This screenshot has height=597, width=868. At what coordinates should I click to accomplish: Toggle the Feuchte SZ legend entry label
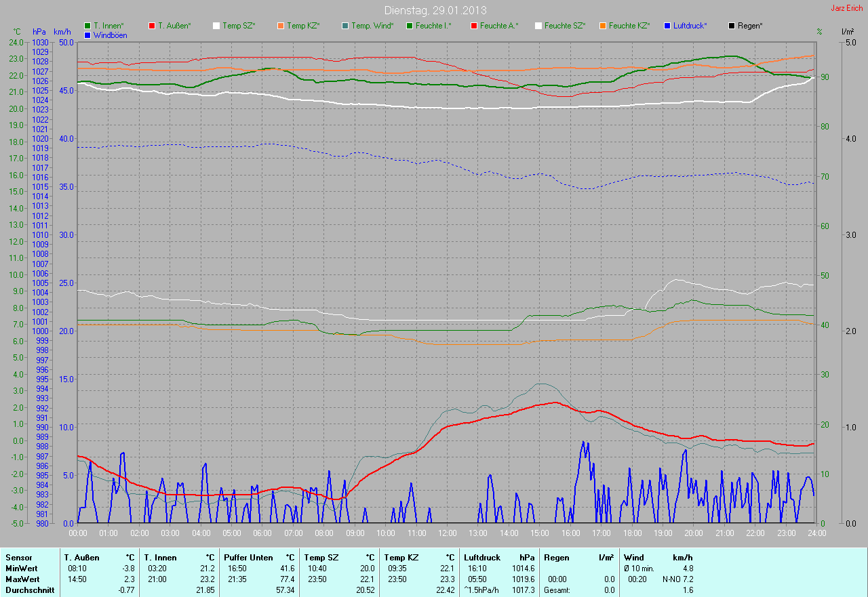tap(566, 26)
